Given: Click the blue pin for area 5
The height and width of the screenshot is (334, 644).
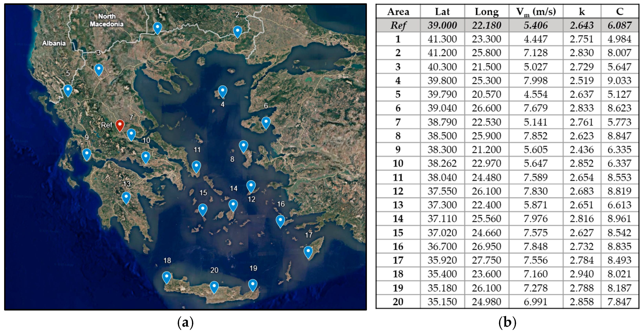Looking at the screenshot, I should pyautogui.click(x=68, y=90).
